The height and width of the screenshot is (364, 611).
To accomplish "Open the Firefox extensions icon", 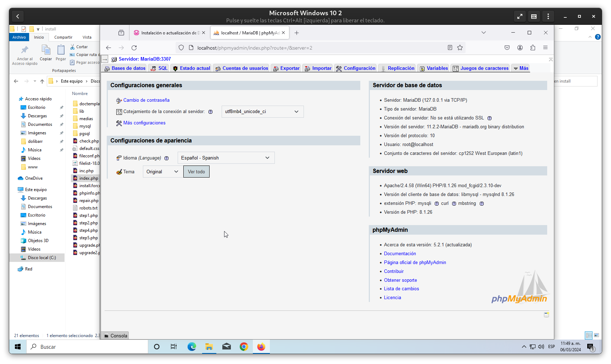I will pos(533,48).
